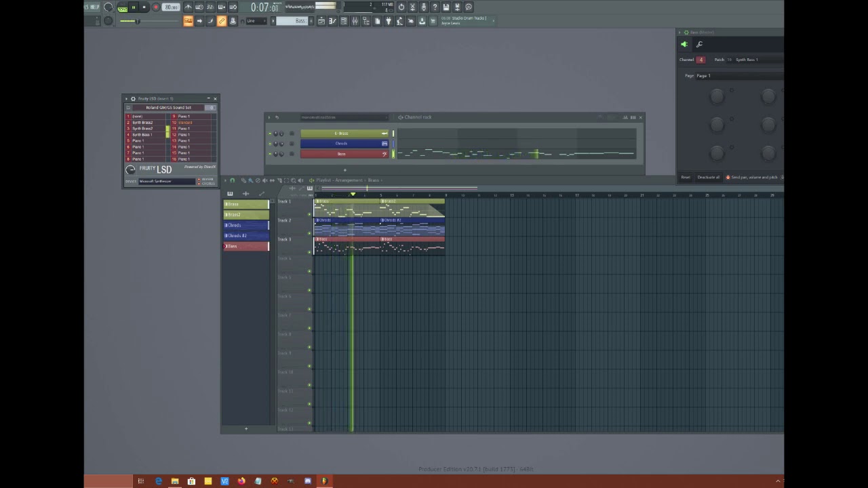The image size is (868, 488).
Task: Expand the Fruity LSD window menu arrow
Action: [x=126, y=99]
